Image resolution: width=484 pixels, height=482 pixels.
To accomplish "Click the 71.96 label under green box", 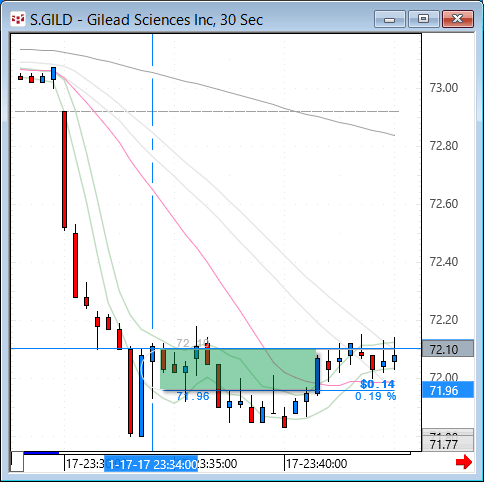I will click(193, 396).
